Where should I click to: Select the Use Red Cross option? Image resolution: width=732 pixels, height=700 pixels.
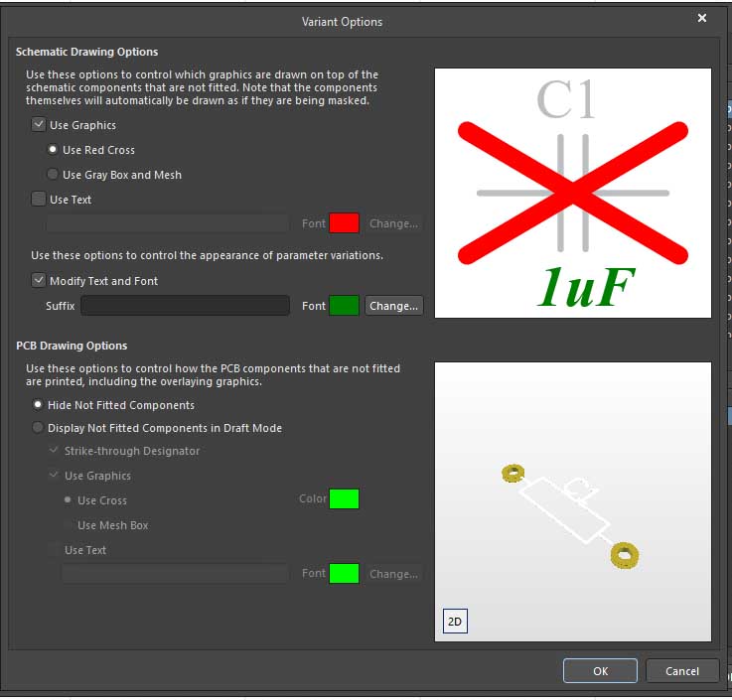tap(54, 150)
